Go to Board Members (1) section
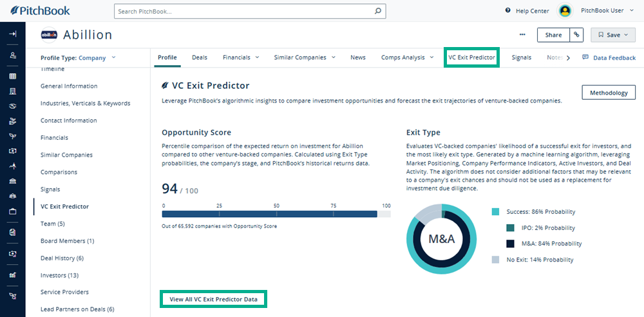This screenshot has width=644, height=317. [x=68, y=241]
